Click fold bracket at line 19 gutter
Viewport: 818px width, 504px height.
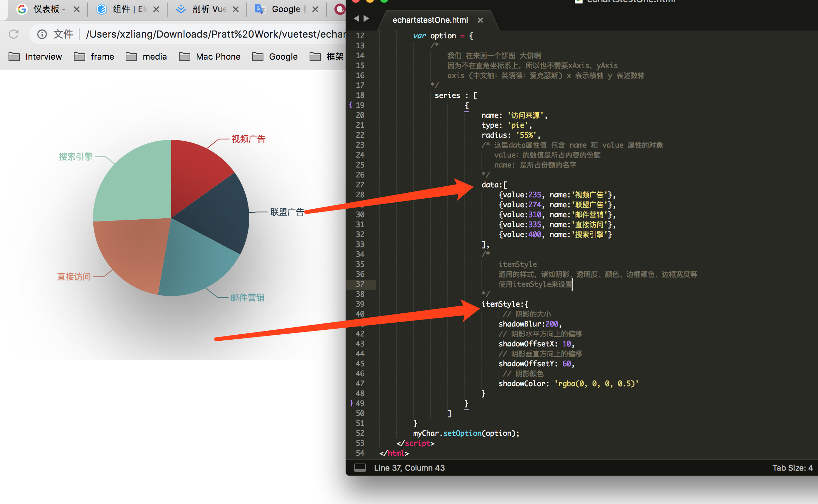click(351, 105)
